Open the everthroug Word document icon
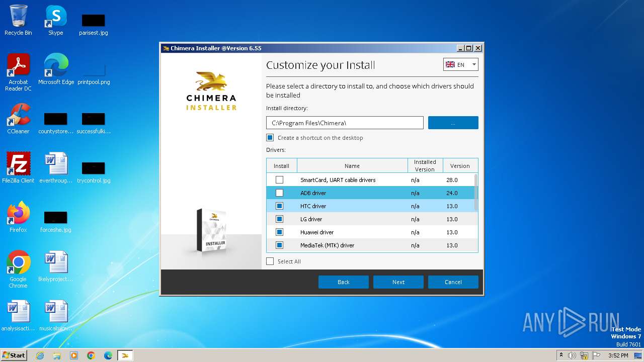644x362 pixels. click(56, 168)
